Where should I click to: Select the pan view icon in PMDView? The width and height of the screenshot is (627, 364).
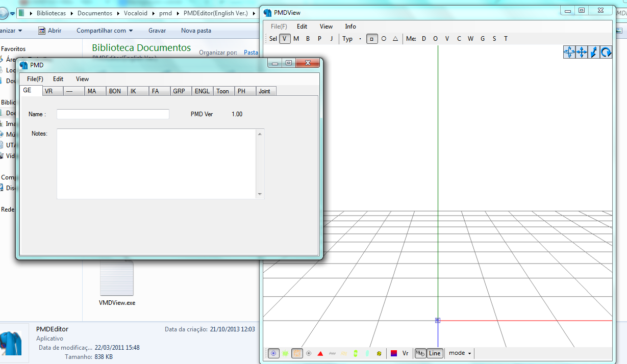582,52
